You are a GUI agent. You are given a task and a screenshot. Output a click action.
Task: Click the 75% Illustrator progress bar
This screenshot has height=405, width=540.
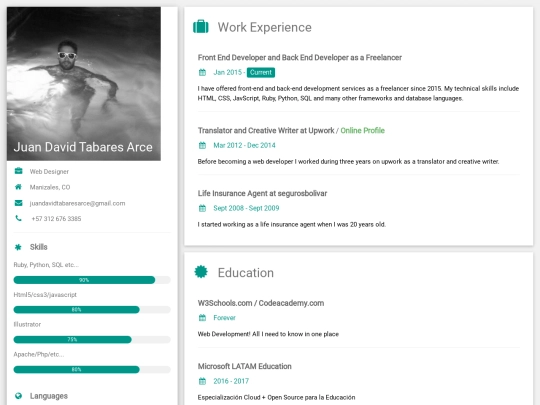click(x=92, y=340)
